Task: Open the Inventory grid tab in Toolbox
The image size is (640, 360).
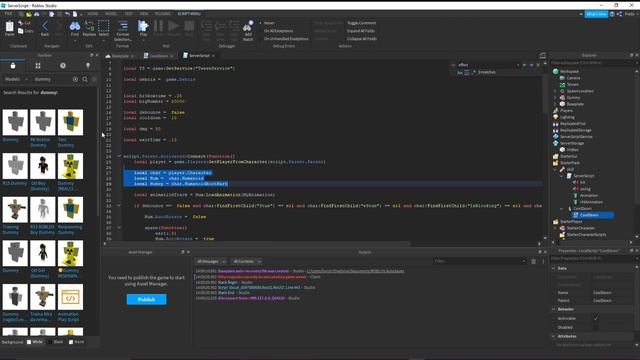Action: click(38, 66)
